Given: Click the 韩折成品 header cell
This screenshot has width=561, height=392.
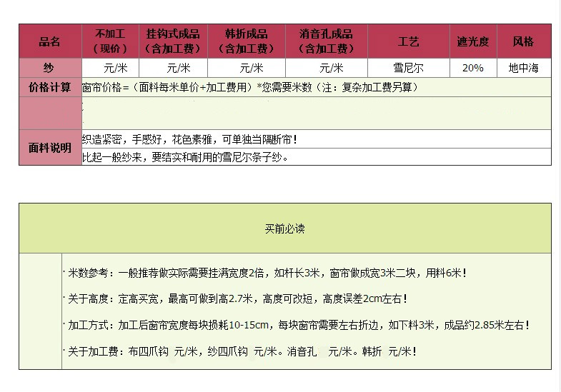Looking at the screenshot, I should (247, 41).
